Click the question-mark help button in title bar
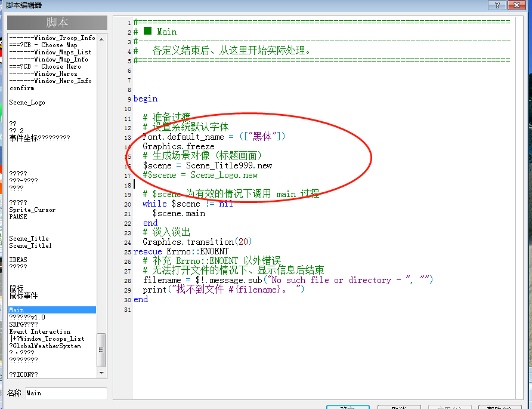The height and width of the screenshot is (409, 532). click(x=497, y=5)
